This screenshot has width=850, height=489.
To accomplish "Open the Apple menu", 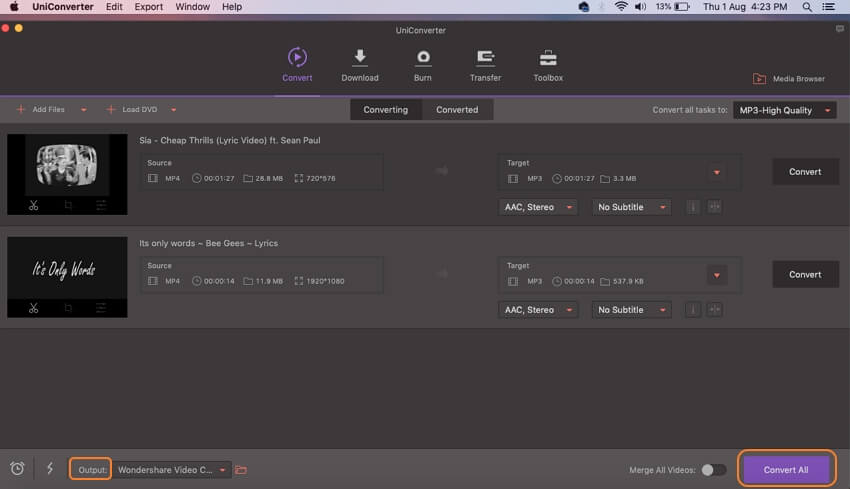I will [x=14, y=7].
